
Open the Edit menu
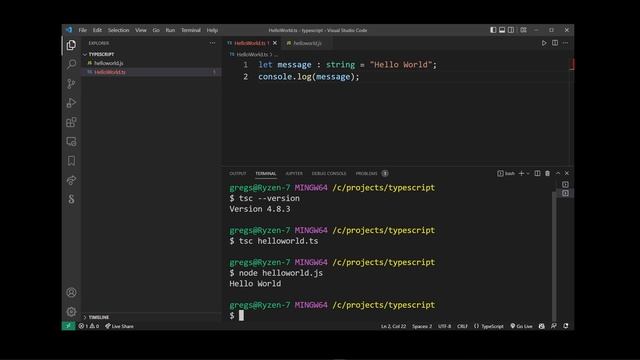pyautogui.click(x=97, y=30)
